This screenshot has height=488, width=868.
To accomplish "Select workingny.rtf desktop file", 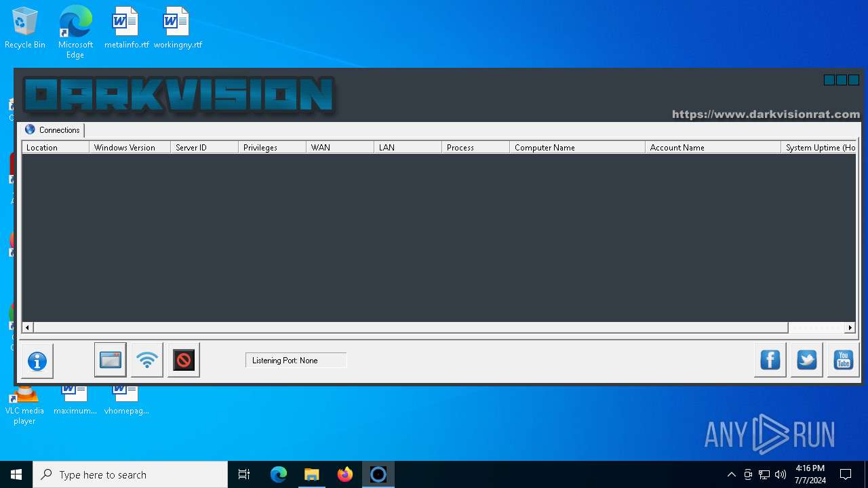I will [x=178, y=28].
